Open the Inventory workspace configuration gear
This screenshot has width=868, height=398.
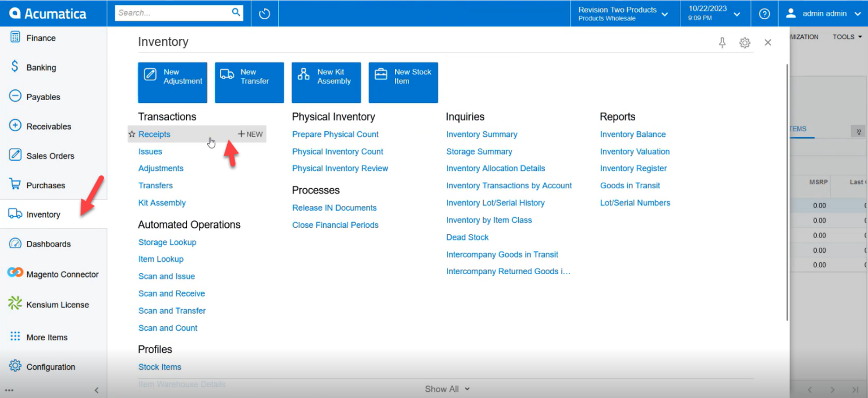click(744, 42)
